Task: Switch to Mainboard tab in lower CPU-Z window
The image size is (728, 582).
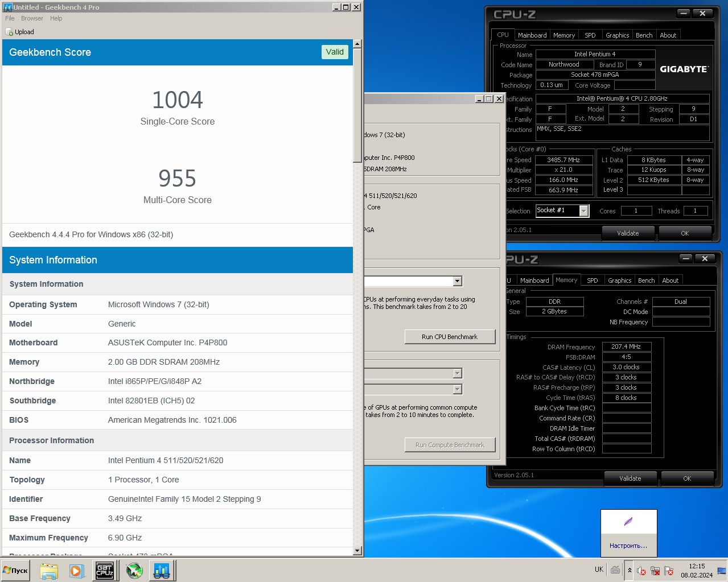Action: 534,280
